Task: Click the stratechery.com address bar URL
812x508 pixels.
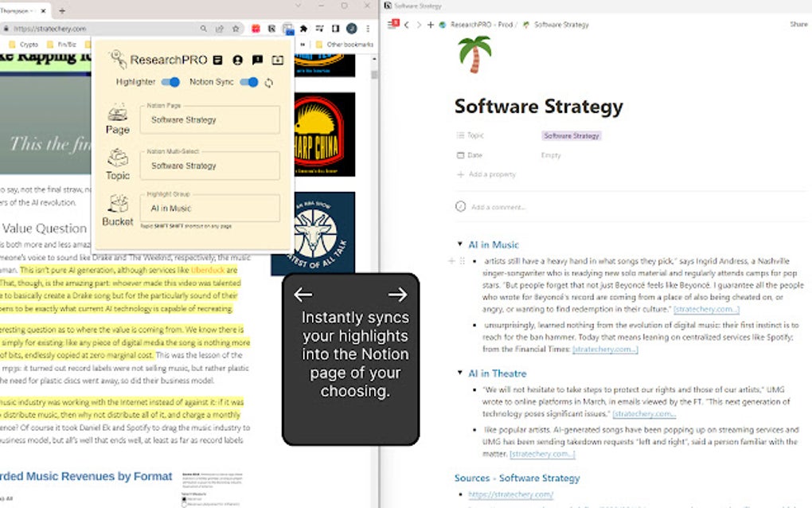Action: (x=50, y=29)
